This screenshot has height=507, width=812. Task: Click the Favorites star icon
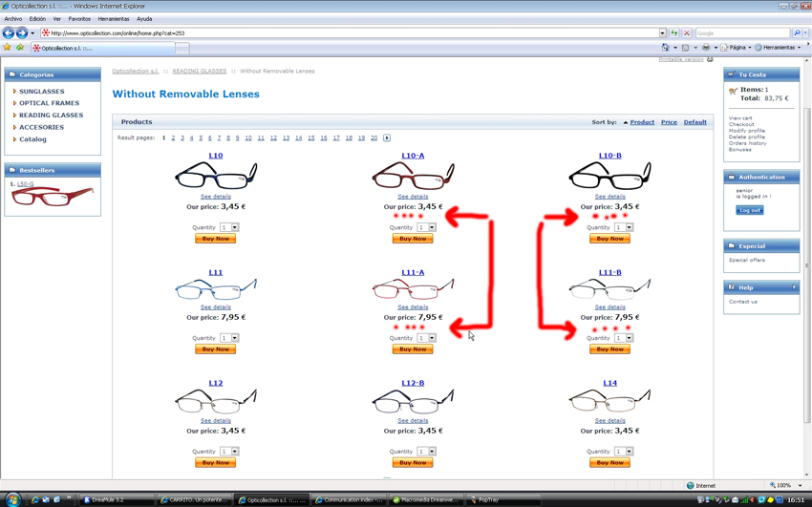tap(7, 47)
